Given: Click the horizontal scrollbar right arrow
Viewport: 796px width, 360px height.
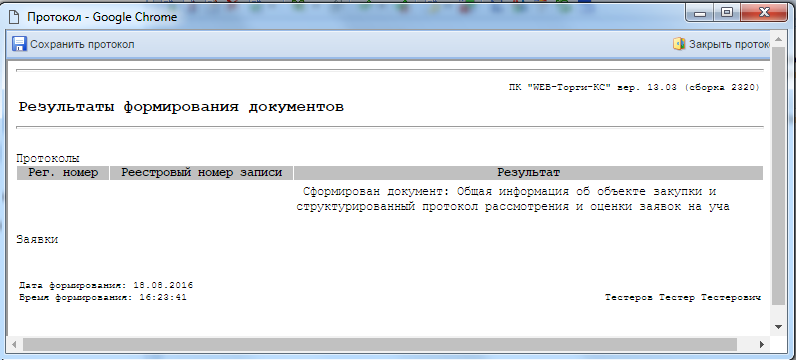Looking at the screenshot, I should pyautogui.click(x=762, y=344).
